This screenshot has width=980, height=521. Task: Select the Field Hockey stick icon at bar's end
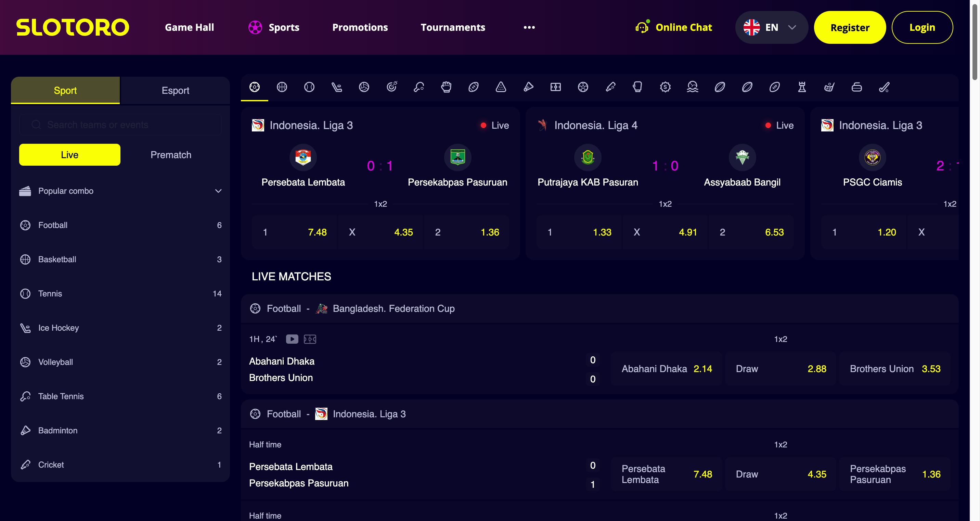point(884,87)
